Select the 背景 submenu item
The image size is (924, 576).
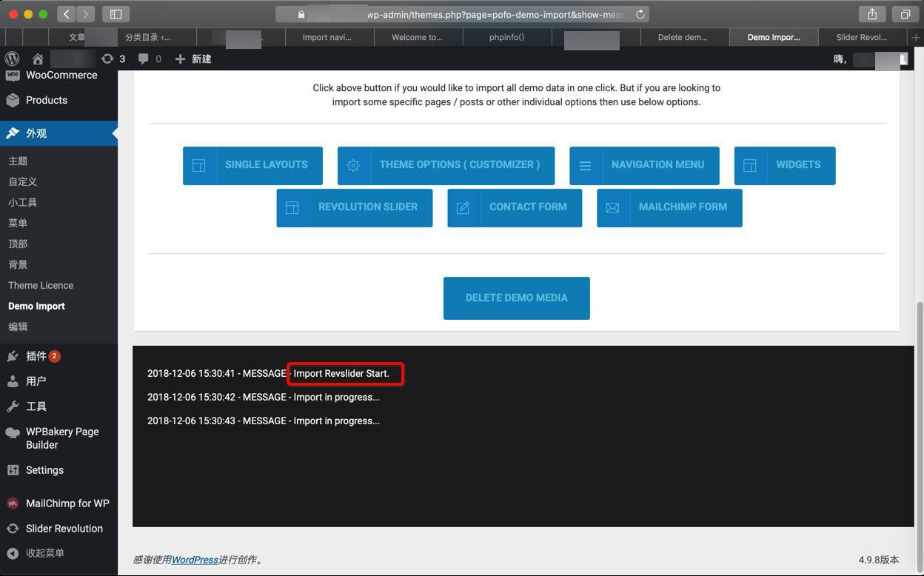18,264
